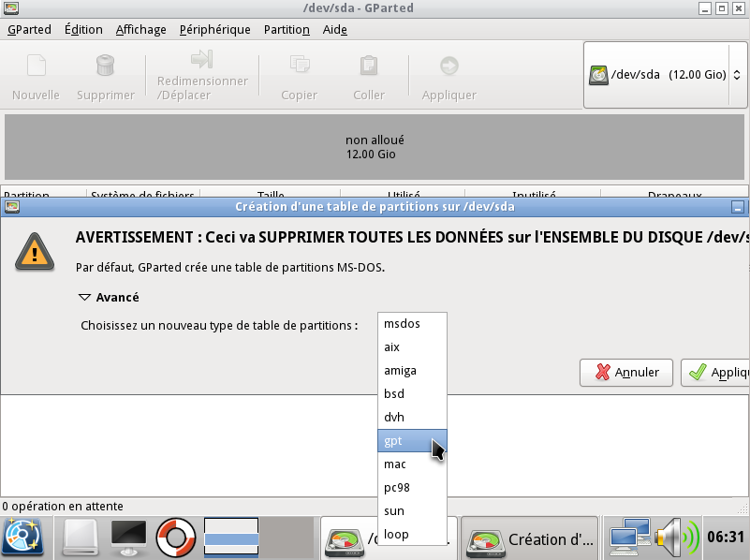Select msdos partition table type
750x560 pixels.
point(412,324)
